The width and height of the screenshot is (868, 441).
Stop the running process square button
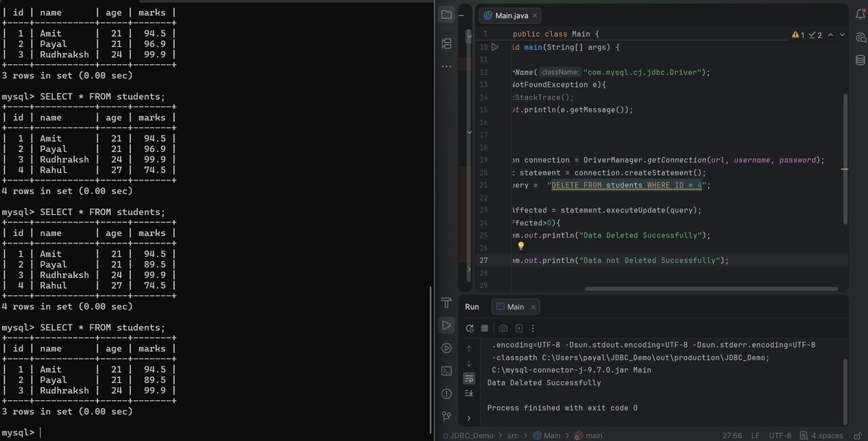[485, 328]
